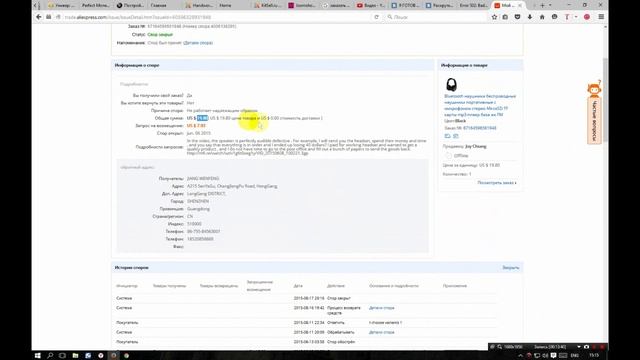Open the order number link in product info
The width and height of the screenshot is (640, 360).
click(480, 128)
